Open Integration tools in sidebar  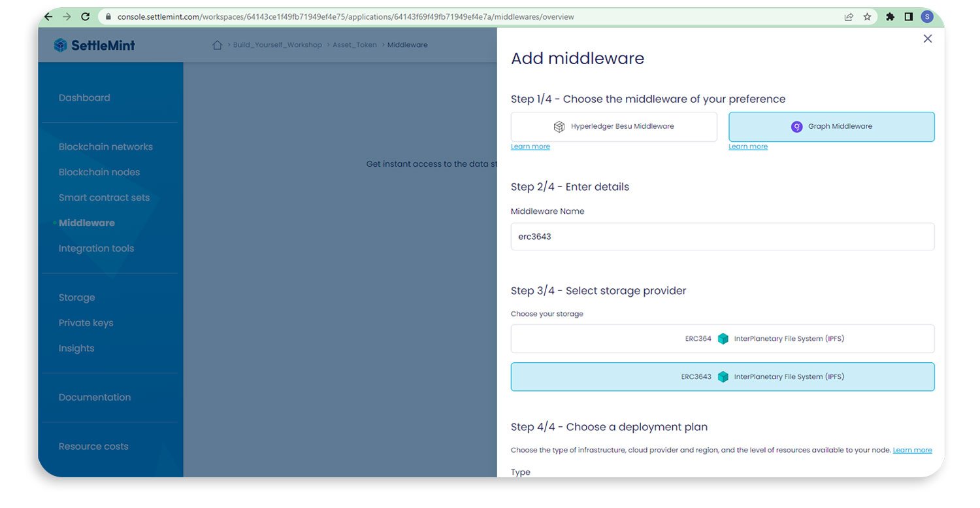(96, 248)
